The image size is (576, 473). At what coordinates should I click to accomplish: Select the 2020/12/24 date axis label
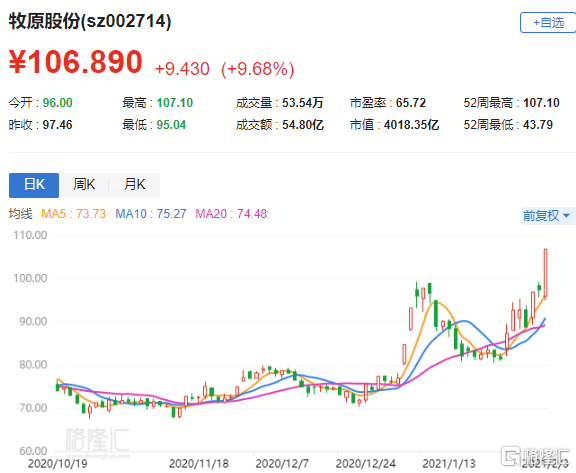(366, 463)
